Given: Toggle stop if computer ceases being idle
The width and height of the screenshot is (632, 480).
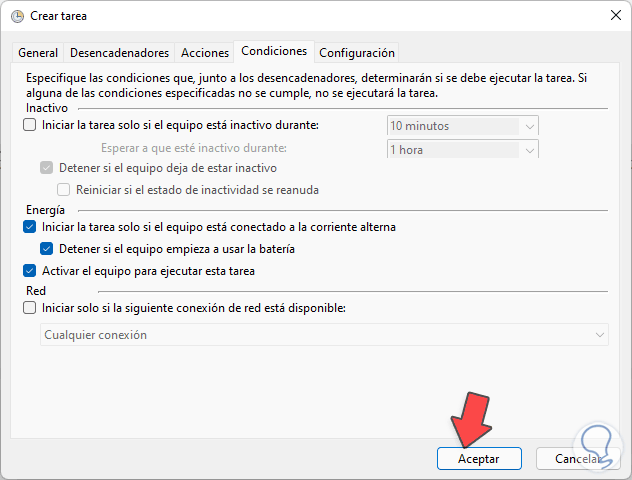Looking at the screenshot, I should pos(46,168).
